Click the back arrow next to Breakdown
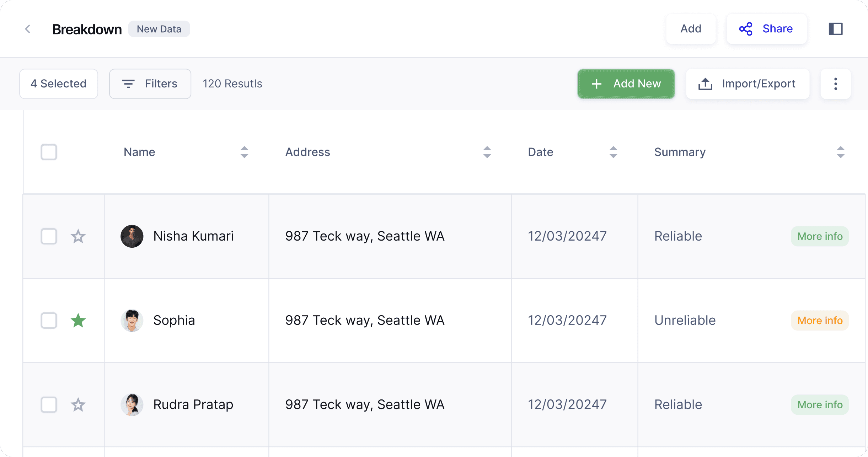The height and width of the screenshot is (457, 868). (x=28, y=29)
